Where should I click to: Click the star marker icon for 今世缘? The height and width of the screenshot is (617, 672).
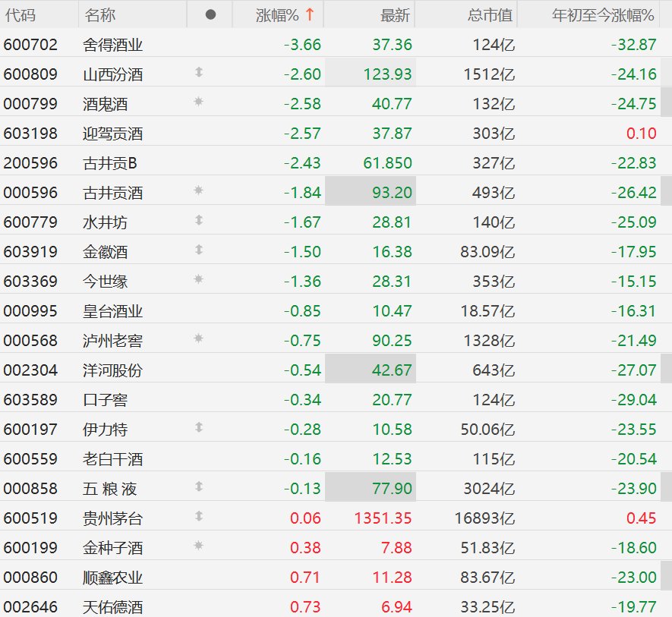click(x=198, y=279)
